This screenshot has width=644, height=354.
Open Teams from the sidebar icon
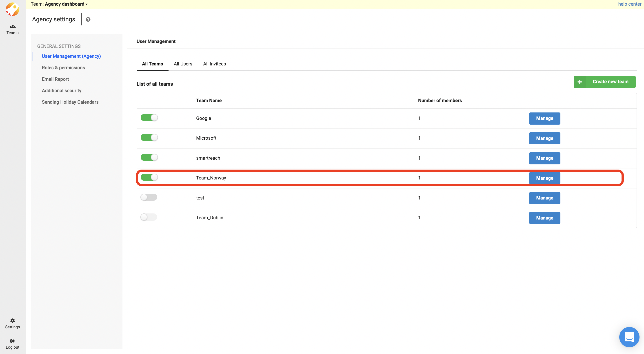13,27
